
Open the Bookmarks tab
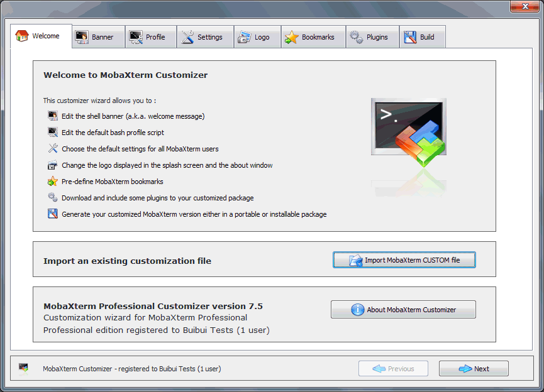point(313,36)
